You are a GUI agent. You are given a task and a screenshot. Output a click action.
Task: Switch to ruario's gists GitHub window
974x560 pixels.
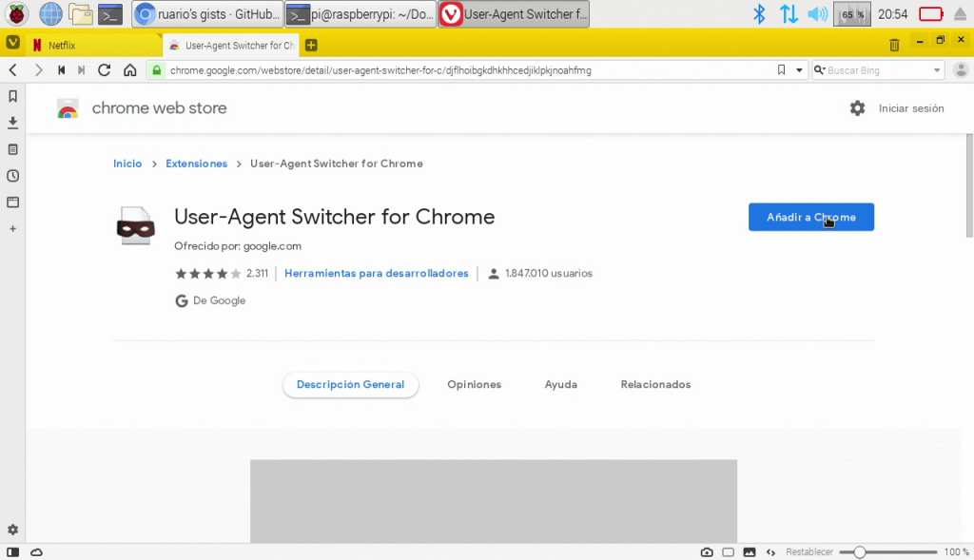point(207,13)
